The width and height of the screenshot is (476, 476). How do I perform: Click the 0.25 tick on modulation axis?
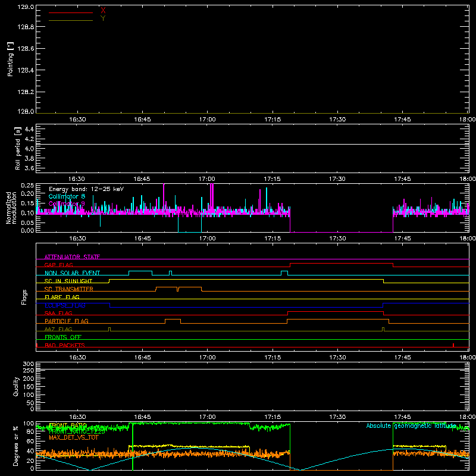[x=27, y=185]
